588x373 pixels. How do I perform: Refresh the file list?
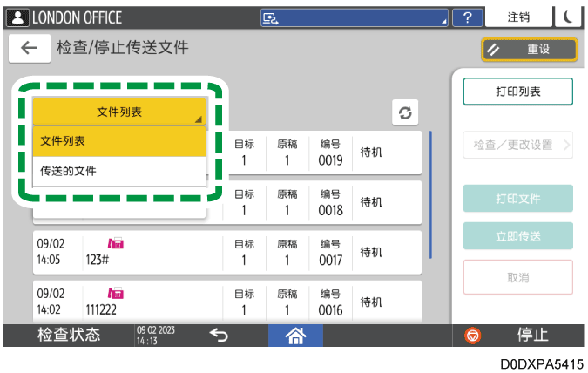pos(405,112)
